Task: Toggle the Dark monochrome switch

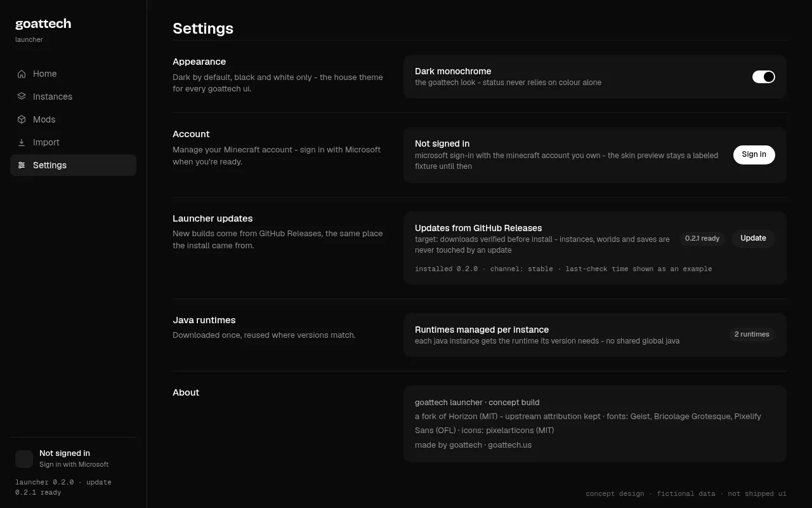Action: [764, 77]
